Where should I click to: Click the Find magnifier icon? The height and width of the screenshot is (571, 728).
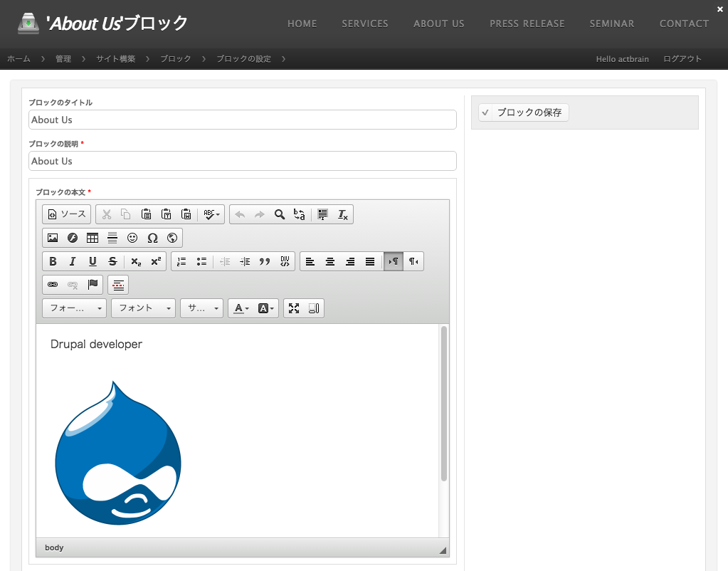point(280,214)
